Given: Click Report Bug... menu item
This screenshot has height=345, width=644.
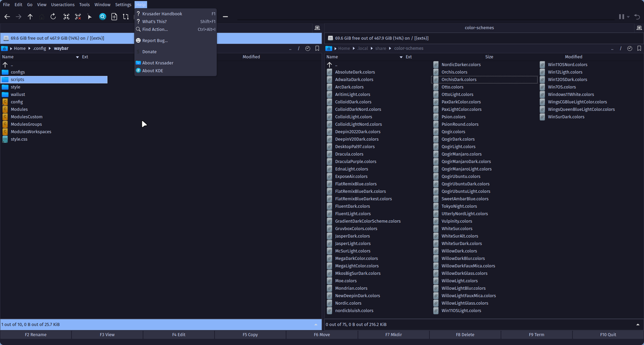Looking at the screenshot, I should click(x=176, y=40).
